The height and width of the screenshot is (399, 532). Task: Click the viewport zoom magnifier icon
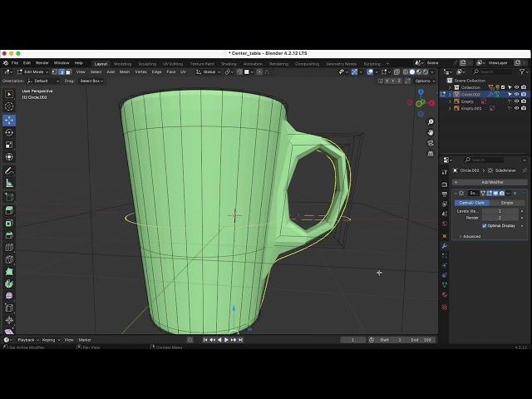[x=431, y=122]
